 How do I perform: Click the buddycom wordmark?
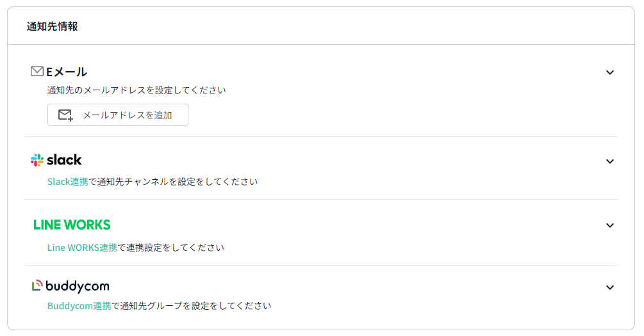(x=77, y=286)
